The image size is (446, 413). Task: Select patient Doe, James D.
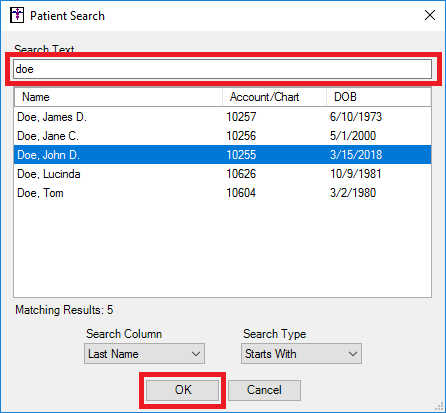pyautogui.click(x=222, y=117)
